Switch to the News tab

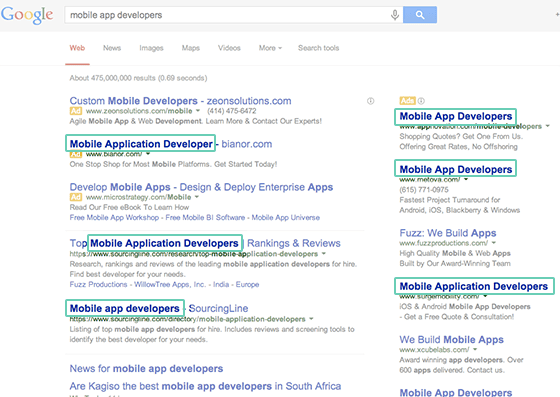tap(112, 48)
